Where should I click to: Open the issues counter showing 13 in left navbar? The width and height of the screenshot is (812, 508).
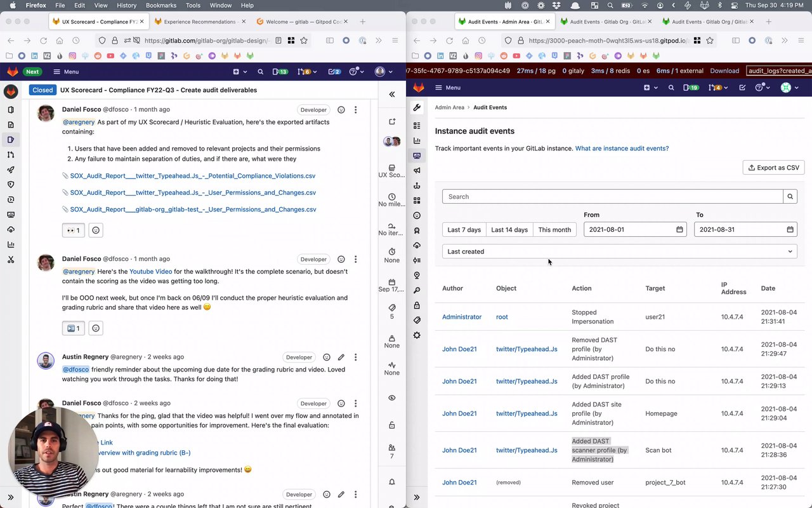tap(280, 72)
